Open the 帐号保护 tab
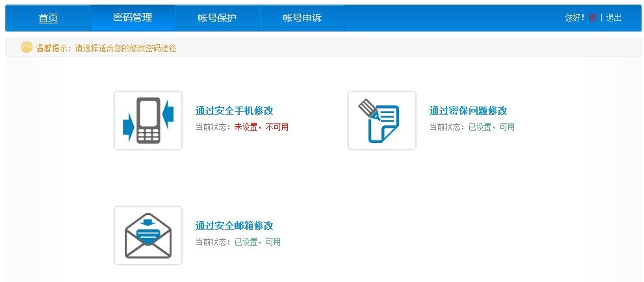 click(x=217, y=18)
